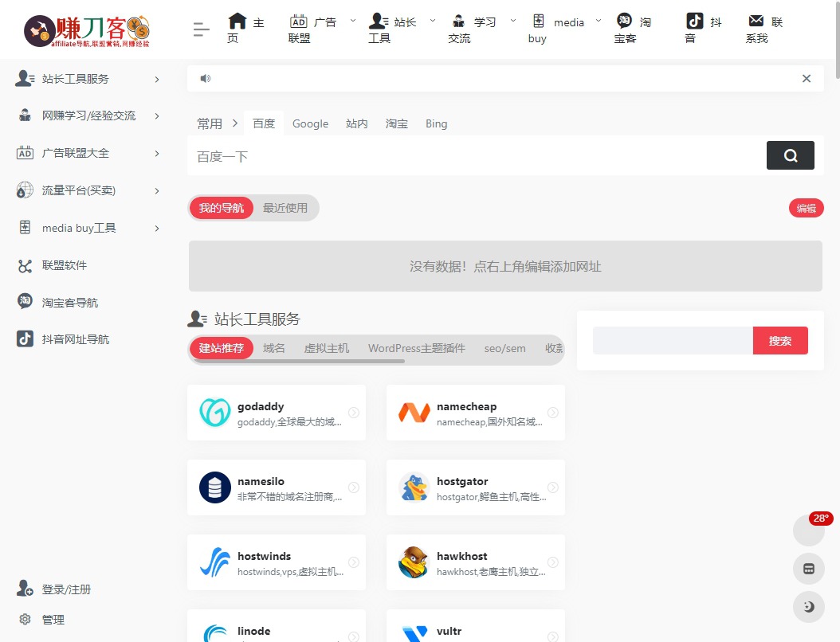Click the announcement speaker icon
This screenshot has width=840, height=642.
(205, 79)
